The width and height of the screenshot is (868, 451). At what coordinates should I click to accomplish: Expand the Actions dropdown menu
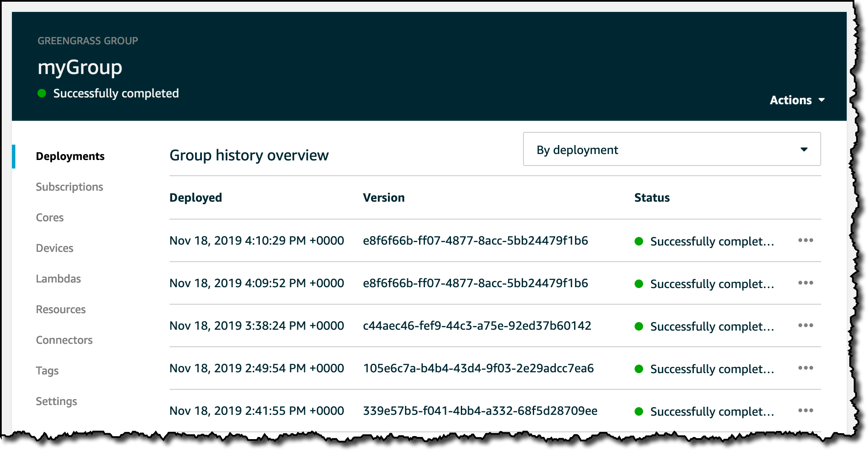[797, 100]
